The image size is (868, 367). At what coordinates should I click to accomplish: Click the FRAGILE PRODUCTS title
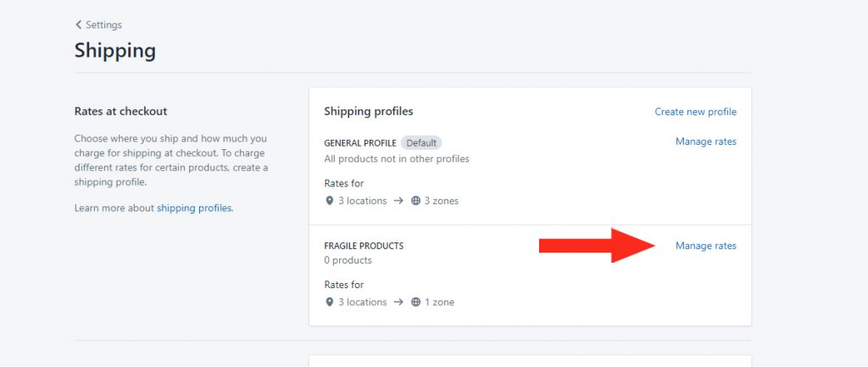point(364,246)
